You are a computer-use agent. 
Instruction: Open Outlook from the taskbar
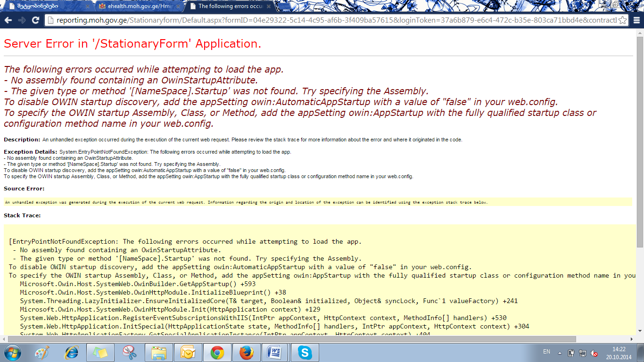point(188,353)
